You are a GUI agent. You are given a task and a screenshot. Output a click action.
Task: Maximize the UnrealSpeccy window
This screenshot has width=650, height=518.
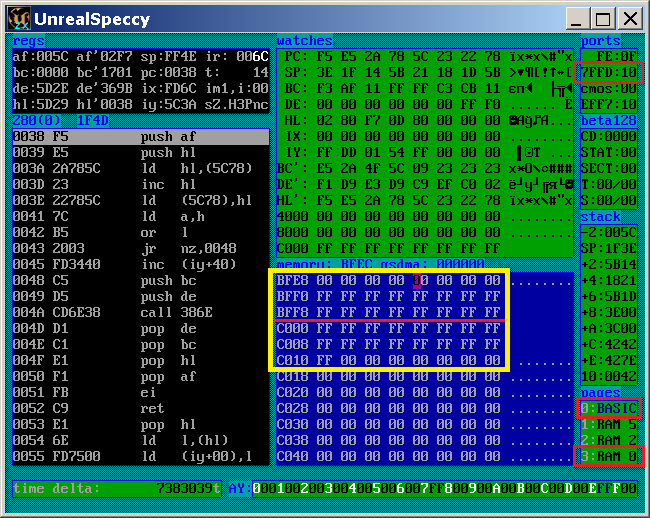point(603,19)
